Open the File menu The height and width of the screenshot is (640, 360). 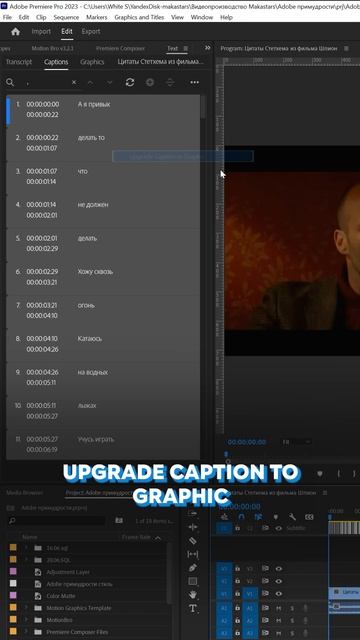[x=7, y=17]
